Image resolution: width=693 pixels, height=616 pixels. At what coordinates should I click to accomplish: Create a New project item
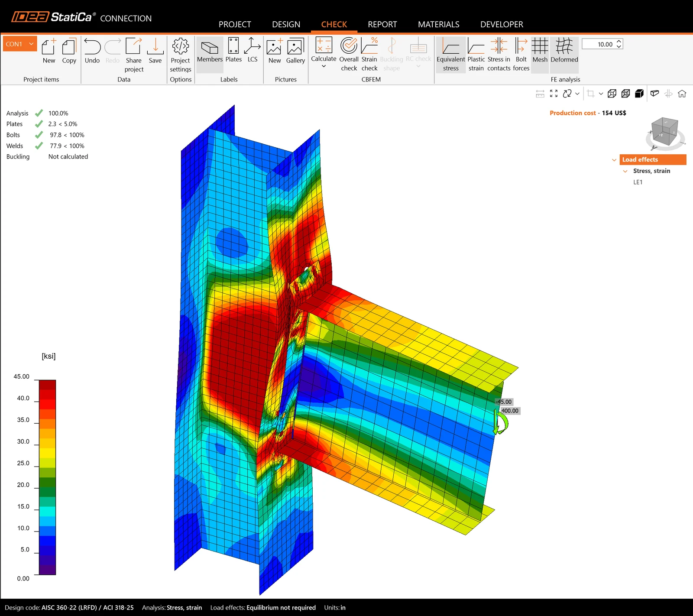point(49,51)
